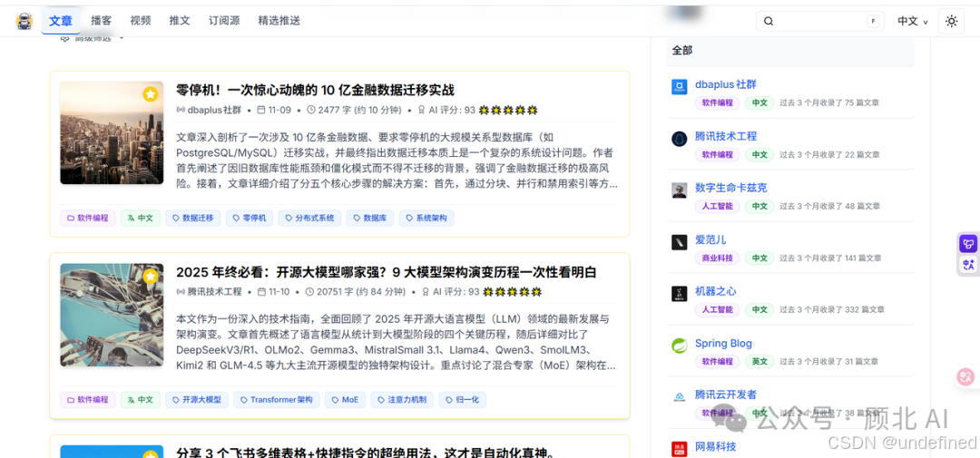Click the 数据库 tag
The image size is (980, 458).
point(369,218)
